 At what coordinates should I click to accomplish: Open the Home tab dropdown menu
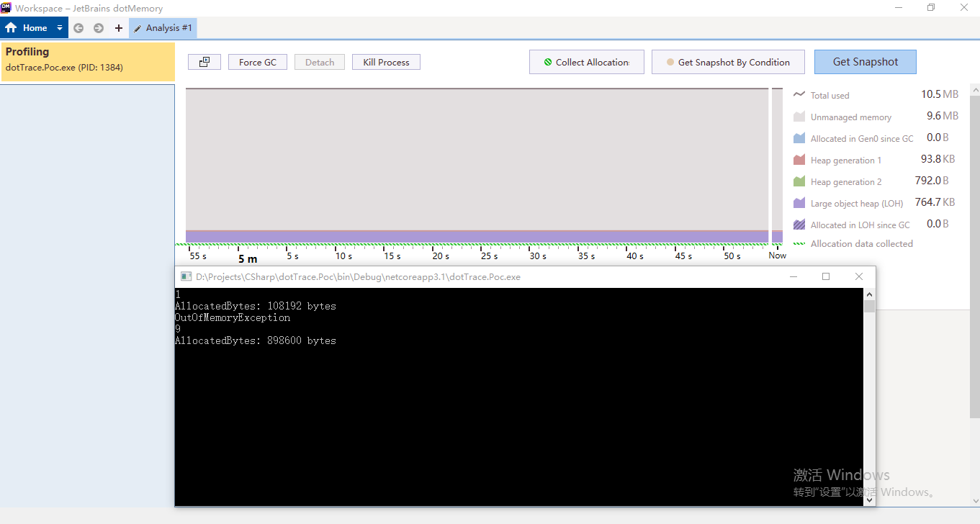coord(59,27)
